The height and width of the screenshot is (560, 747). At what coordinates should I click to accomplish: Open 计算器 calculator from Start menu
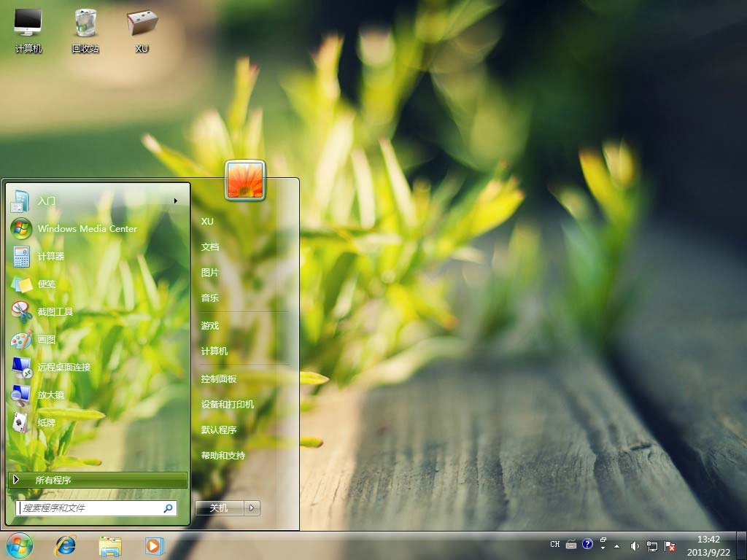[x=51, y=256]
